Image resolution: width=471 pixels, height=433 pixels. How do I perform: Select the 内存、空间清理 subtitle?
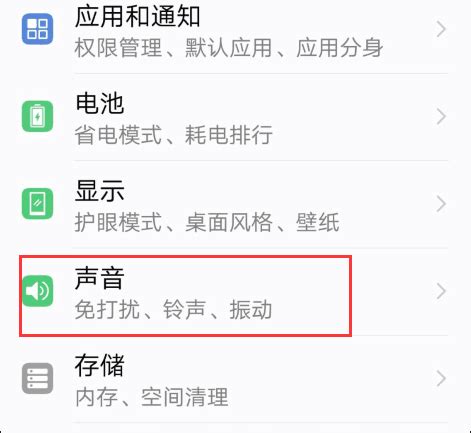[152, 397]
